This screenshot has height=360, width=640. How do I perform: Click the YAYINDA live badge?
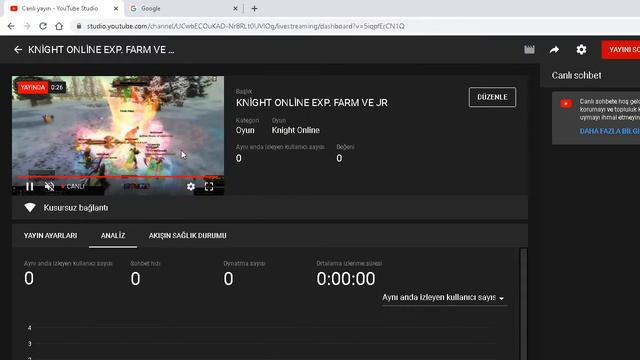33,87
